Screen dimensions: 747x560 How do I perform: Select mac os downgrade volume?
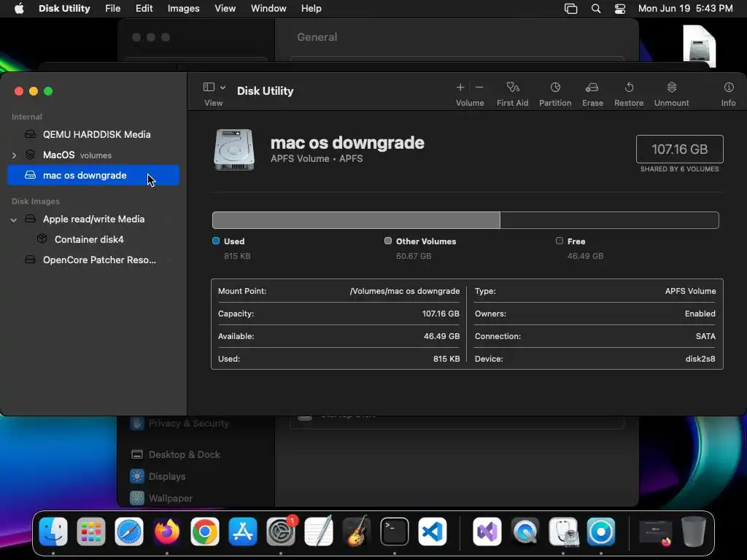(x=93, y=175)
